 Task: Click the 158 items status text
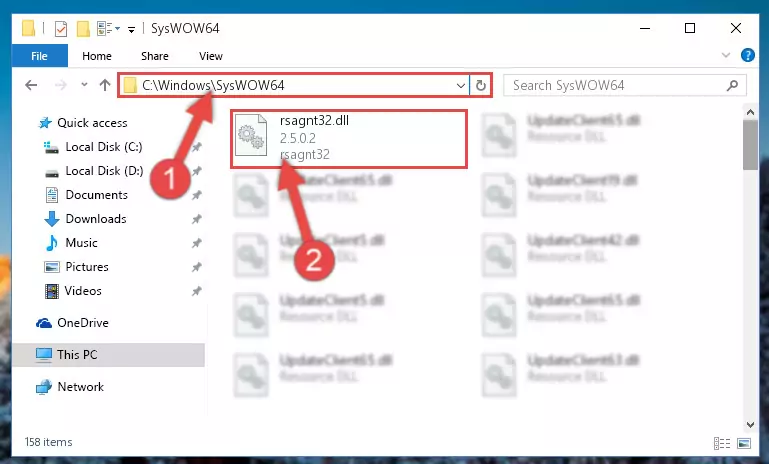[x=49, y=442]
